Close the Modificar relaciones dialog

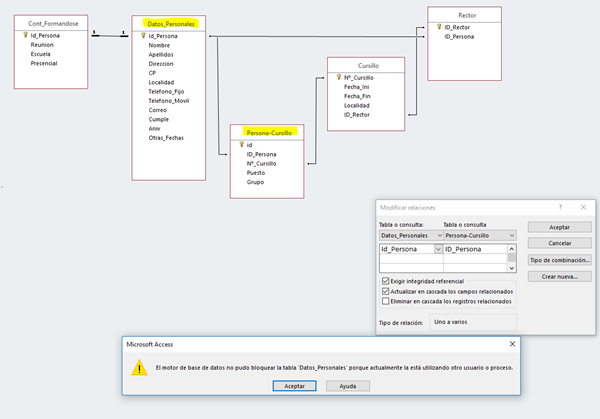[x=584, y=206]
